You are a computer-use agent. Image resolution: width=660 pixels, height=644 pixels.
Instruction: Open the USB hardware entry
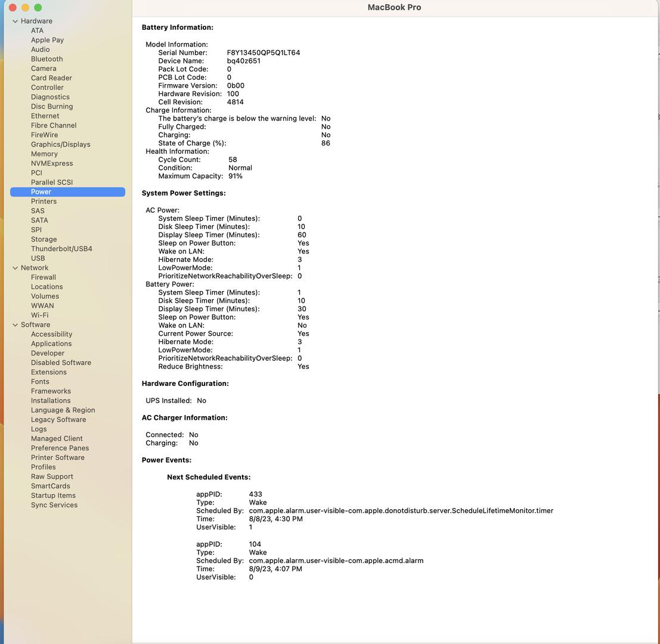[x=38, y=258]
